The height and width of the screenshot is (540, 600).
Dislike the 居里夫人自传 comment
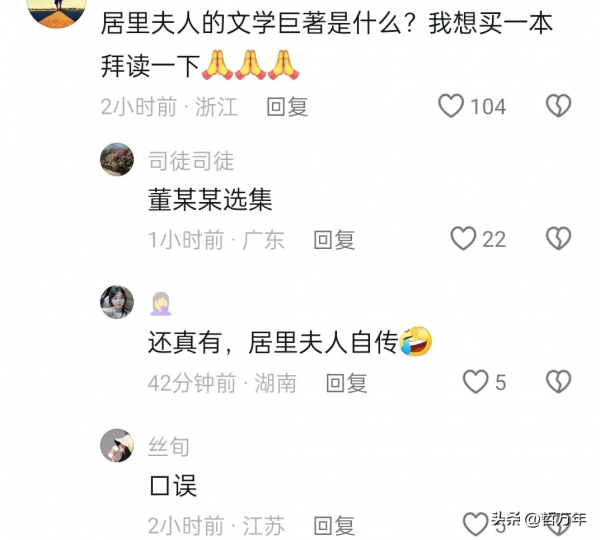(x=558, y=382)
